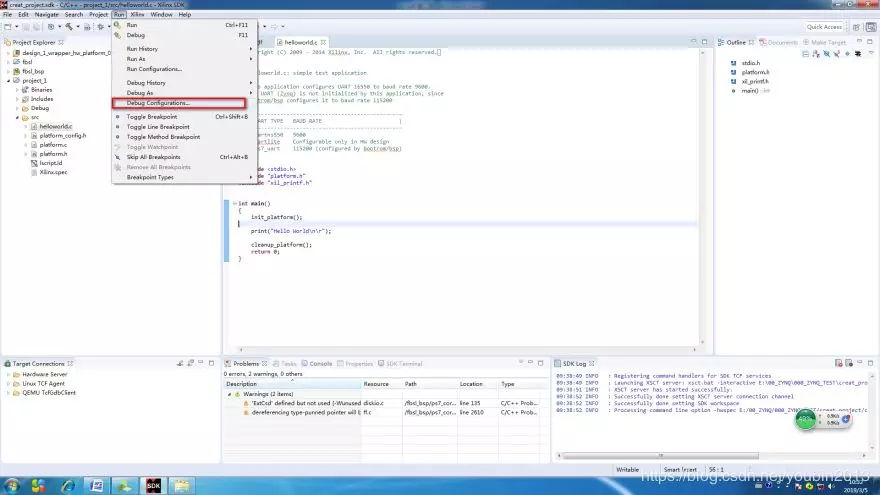Choose Run Configurations... menu entry

click(154, 69)
